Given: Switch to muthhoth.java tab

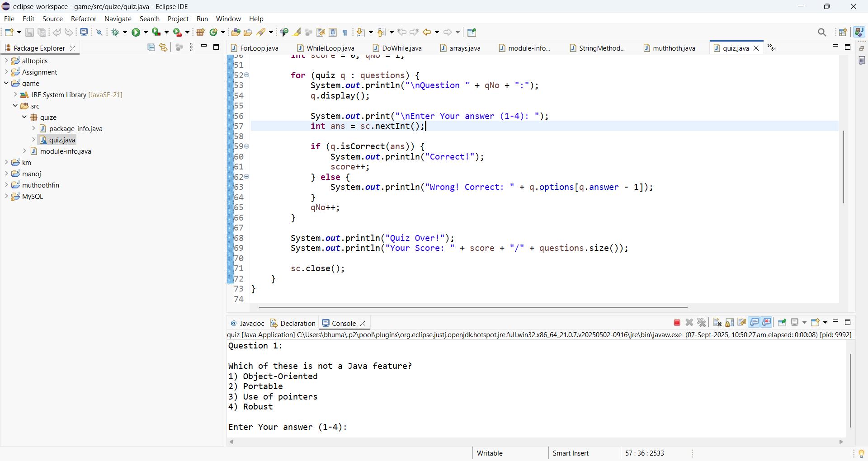Looking at the screenshot, I should pyautogui.click(x=670, y=48).
